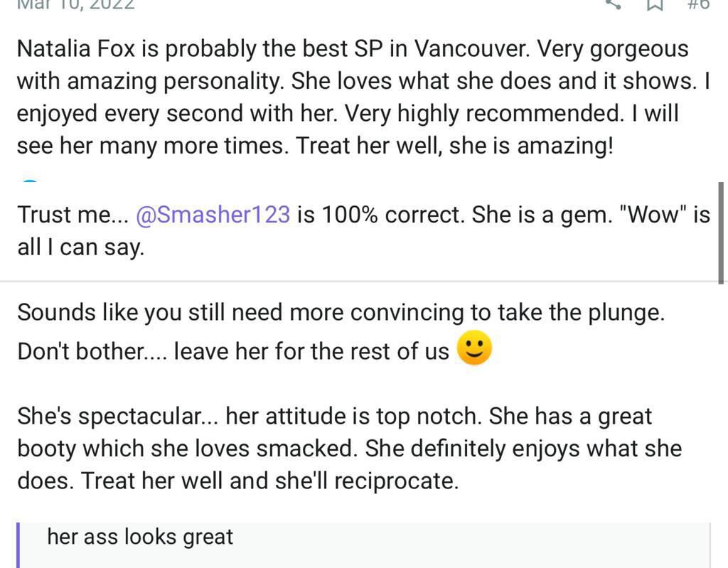Image resolution: width=728 pixels, height=568 pixels.
Task: Click the Mar 10, 2022 post date
Action: point(75,4)
